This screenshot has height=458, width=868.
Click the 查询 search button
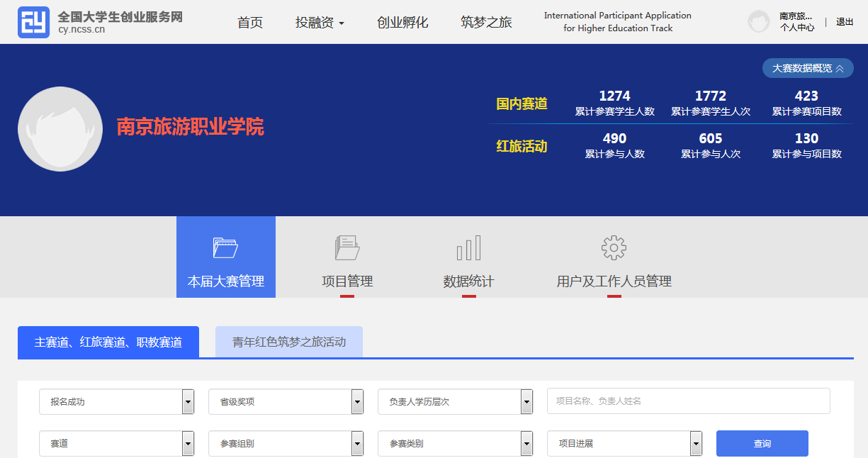click(762, 444)
